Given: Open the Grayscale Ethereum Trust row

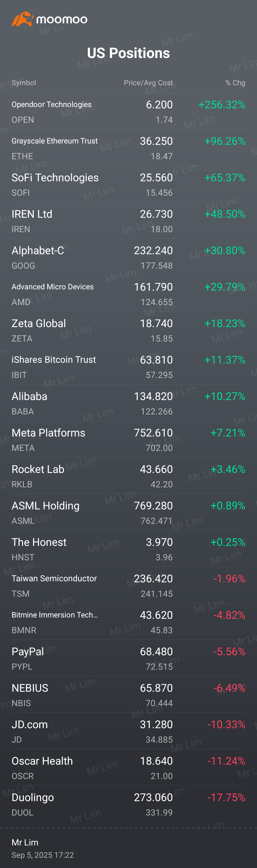Looking at the screenshot, I should pos(128,148).
